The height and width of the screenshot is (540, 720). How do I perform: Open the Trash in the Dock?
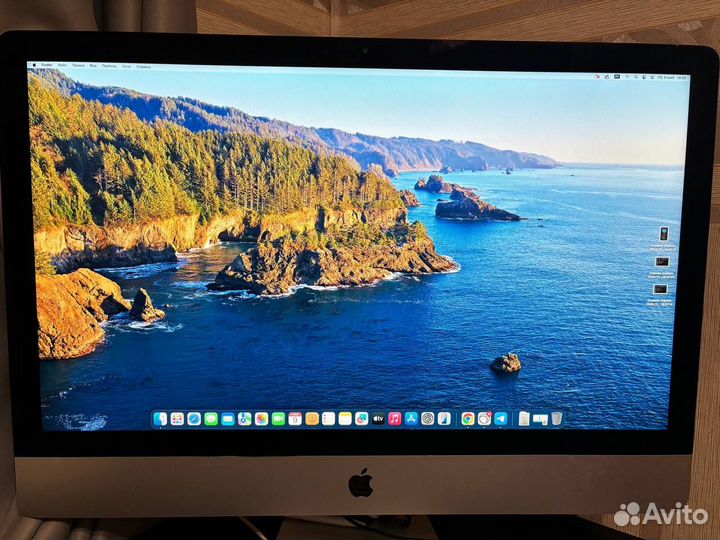(x=556, y=419)
